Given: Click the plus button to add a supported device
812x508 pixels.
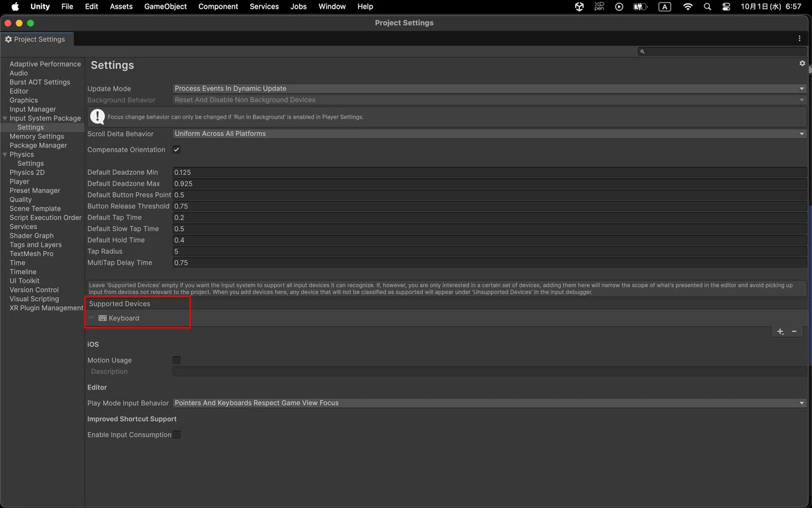Looking at the screenshot, I should point(780,332).
